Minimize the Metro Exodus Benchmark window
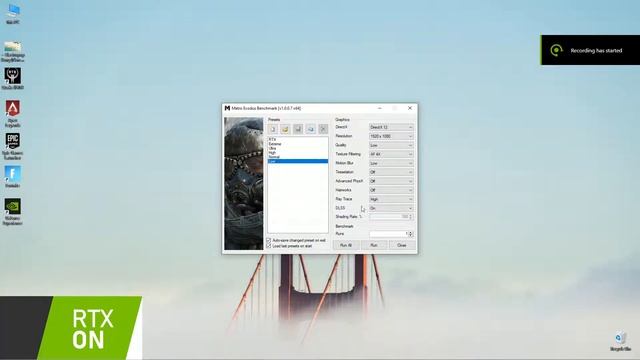Screen dimensions: 640x360 [x=380, y=108]
